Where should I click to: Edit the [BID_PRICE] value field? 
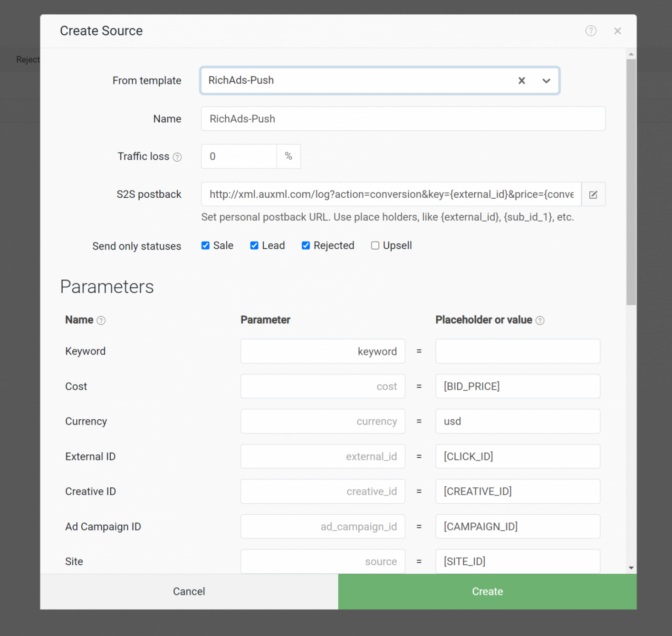[518, 386]
